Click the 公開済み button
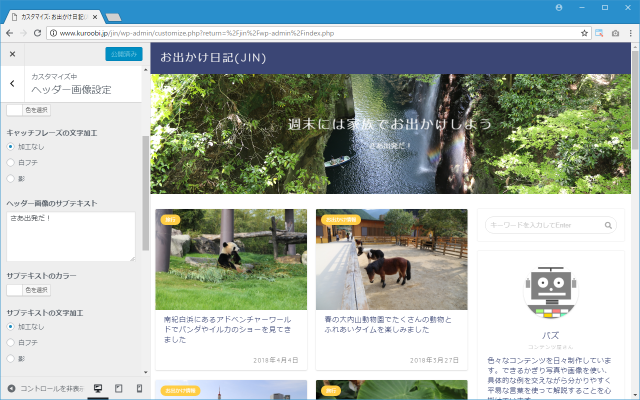 coord(124,54)
